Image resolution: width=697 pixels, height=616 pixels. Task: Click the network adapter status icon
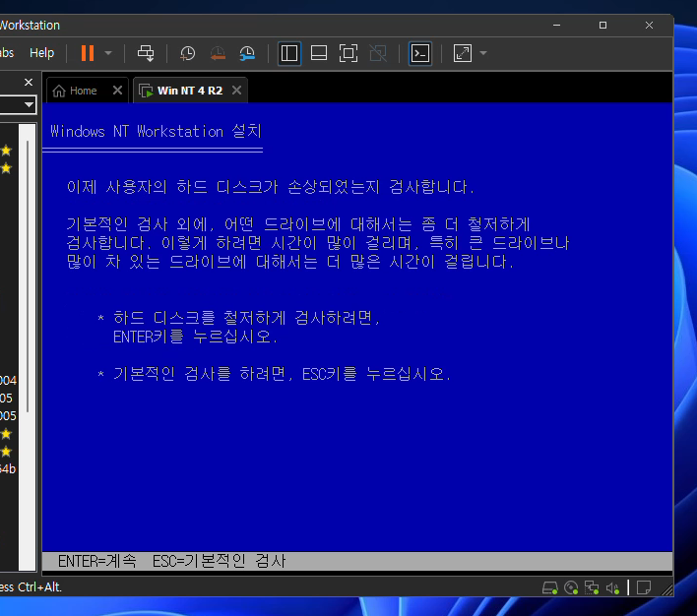pyautogui.click(x=592, y=588)
